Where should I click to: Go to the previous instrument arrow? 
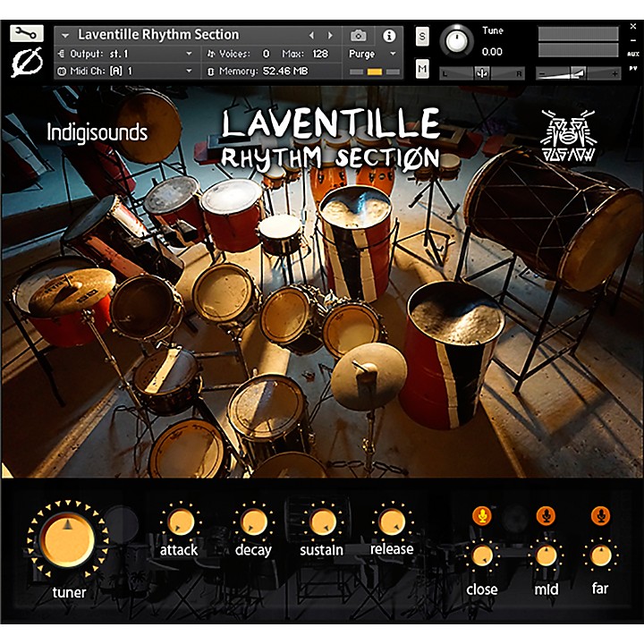[x=311, y=36]
